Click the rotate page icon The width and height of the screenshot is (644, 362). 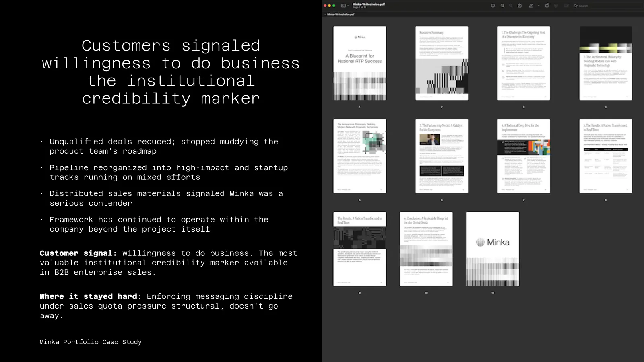tap(547, 6)
